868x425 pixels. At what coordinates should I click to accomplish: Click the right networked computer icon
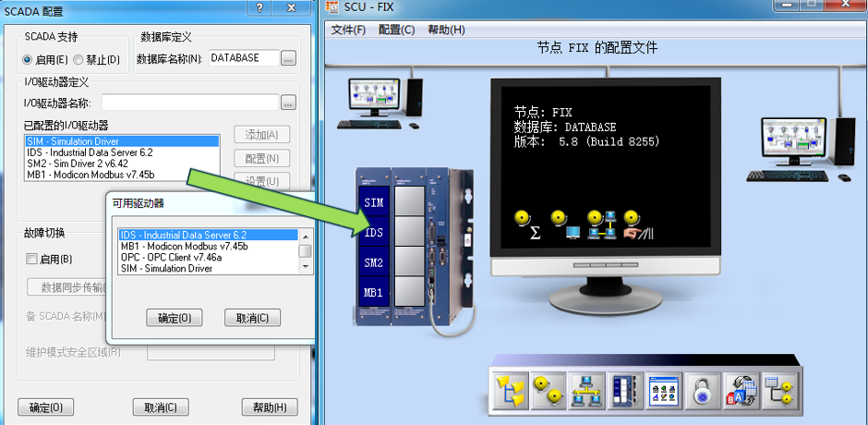tap(801, 149)
